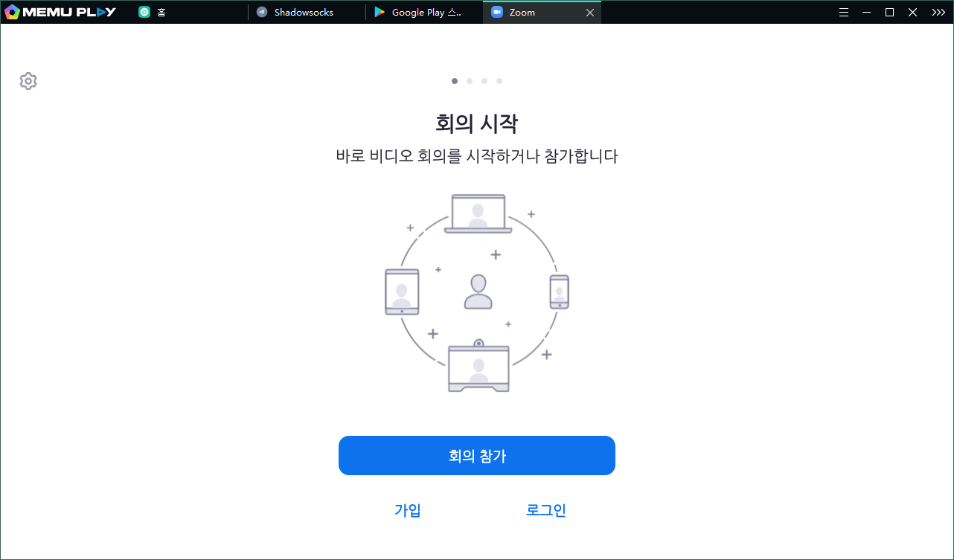The height and width of the screenshot is (560, 954).
Task: Select the second page indicator dot
Action: pyautogui.click(x=470, y=81)
